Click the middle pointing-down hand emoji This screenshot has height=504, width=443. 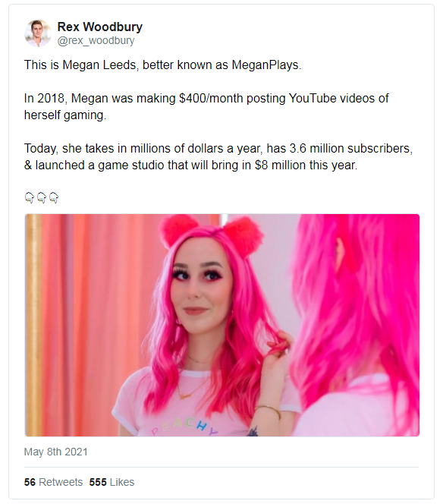point(42,197)
